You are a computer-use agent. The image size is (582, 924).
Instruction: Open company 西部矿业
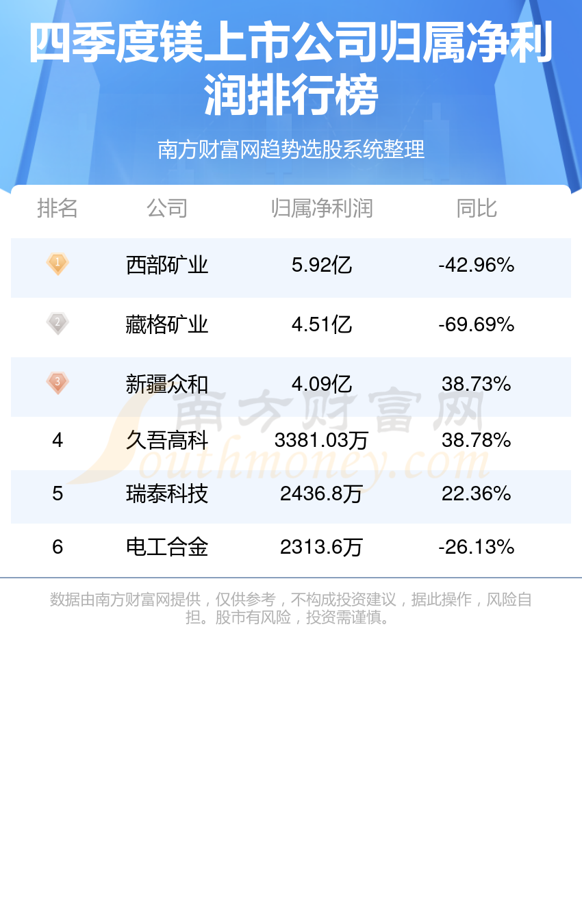click(167, 265)
